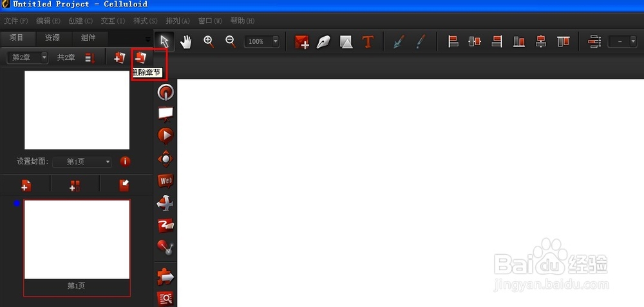Click the distribute spacing icon
This screenshot has width=644, height=307.
coord(594,41)
